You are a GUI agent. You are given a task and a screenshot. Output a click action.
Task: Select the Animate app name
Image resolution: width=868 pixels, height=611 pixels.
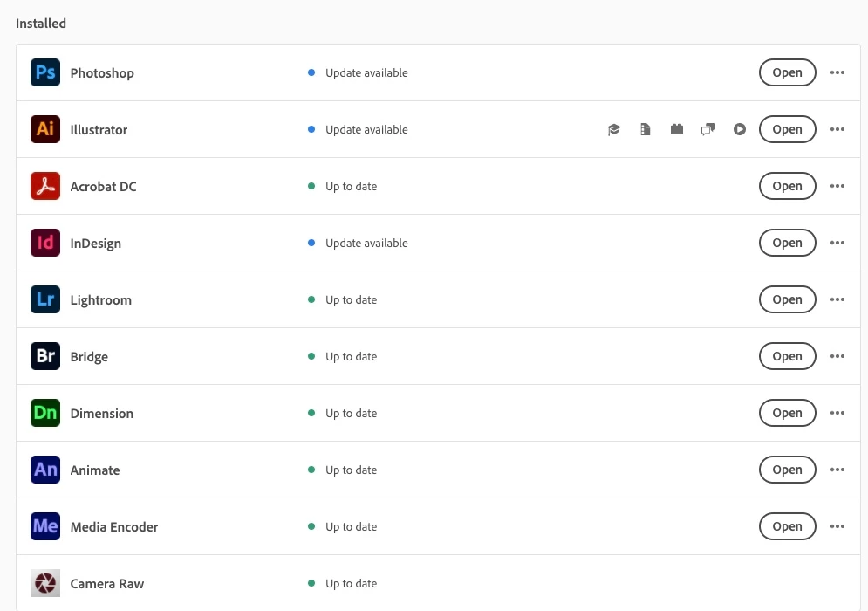pyautogui.click(x=95, y=470)
